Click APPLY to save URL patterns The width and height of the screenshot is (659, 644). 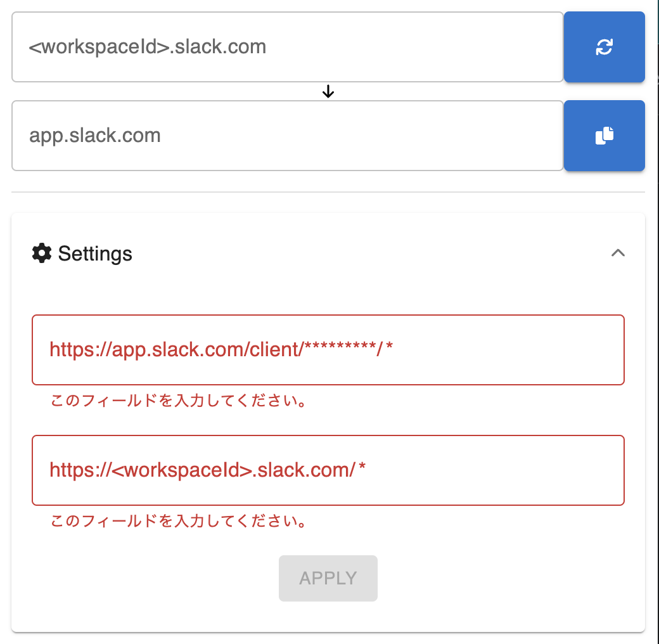click(328, 577)
